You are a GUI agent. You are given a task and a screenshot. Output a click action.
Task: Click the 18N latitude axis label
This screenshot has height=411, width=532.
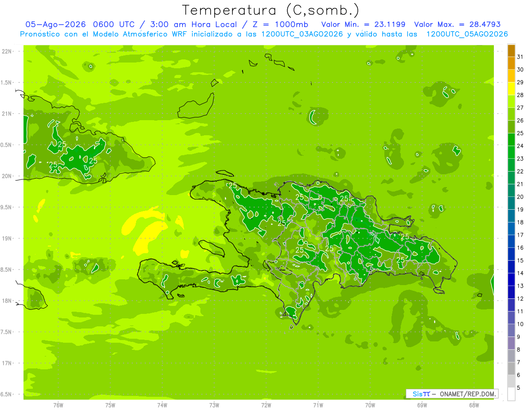(7, 301)
